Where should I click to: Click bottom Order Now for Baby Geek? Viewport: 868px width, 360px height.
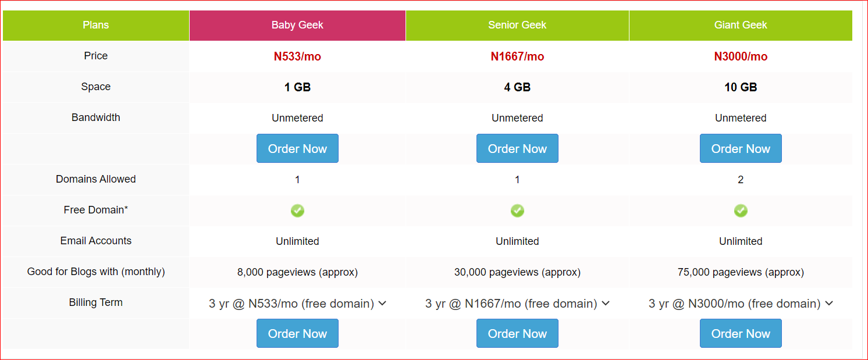pos(297,334)
